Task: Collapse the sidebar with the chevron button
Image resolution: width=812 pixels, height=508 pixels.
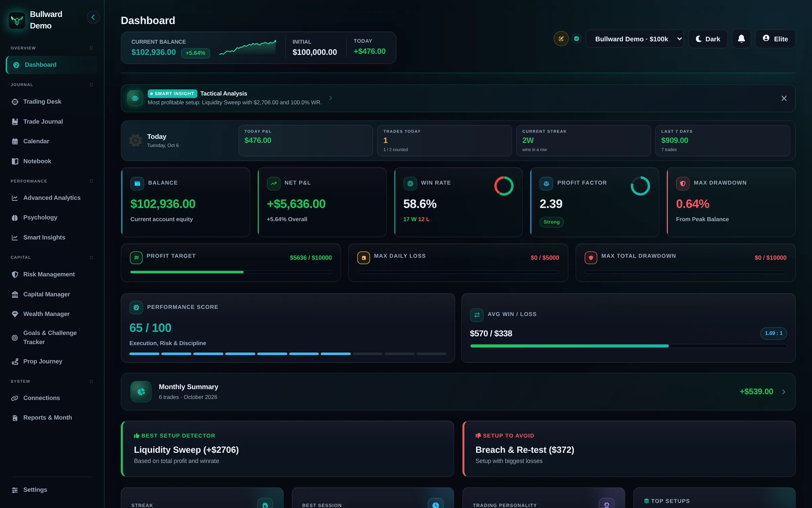Action: pyautogui.click(x=93, y=17)
